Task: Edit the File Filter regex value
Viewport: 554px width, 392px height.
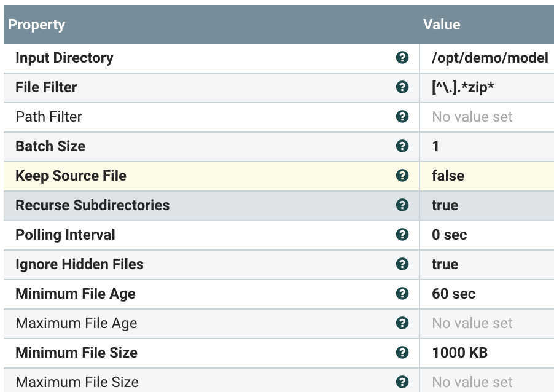Action: [x=463, y=87]
